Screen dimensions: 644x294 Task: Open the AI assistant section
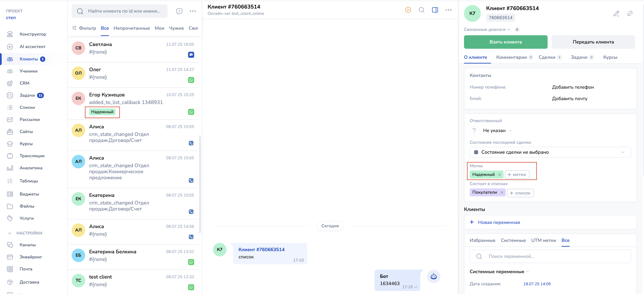click(32, 47)
